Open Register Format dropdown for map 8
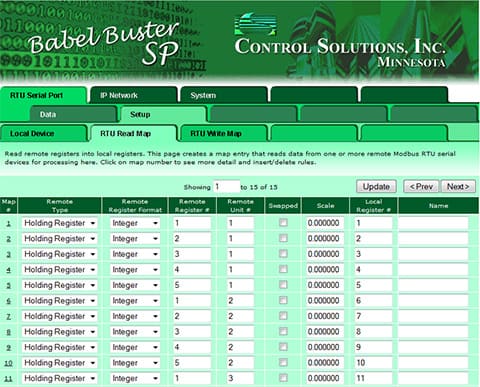This screenshot has height=387, width=480. [135, 332]
